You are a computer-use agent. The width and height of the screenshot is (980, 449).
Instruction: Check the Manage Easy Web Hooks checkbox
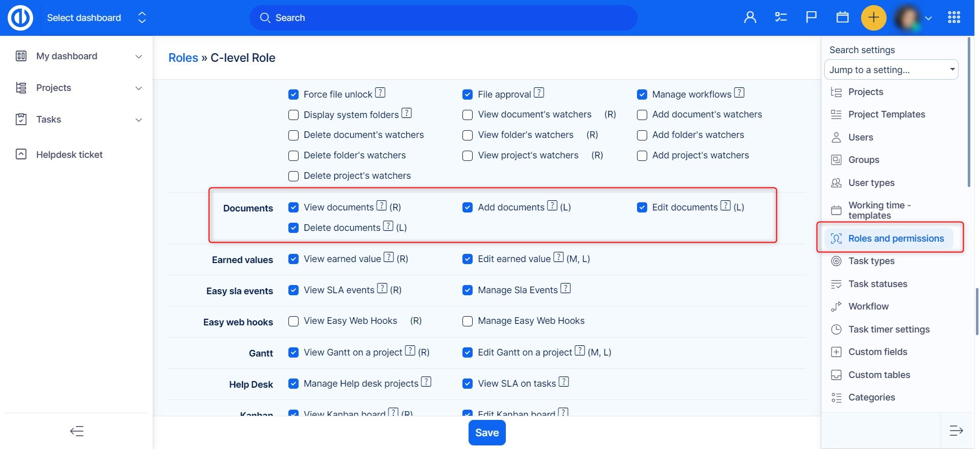click(468, 321)
